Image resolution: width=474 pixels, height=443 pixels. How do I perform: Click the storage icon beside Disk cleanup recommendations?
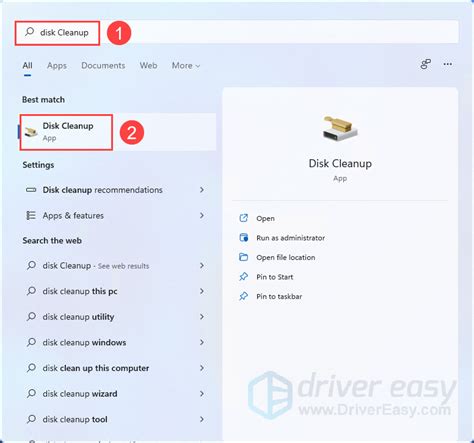click(x=31, y=190)
